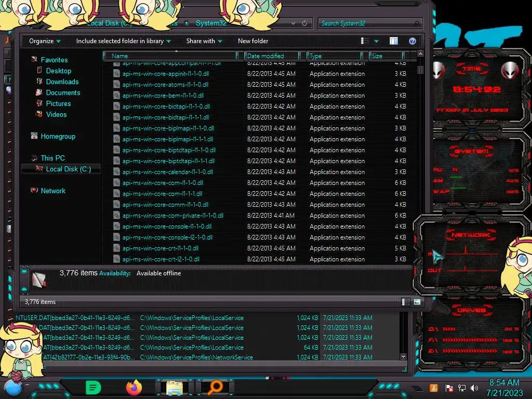The width and height of the screenshot is (532, 399).
Task: Click the blue Start orb
Action: (13, 389)
